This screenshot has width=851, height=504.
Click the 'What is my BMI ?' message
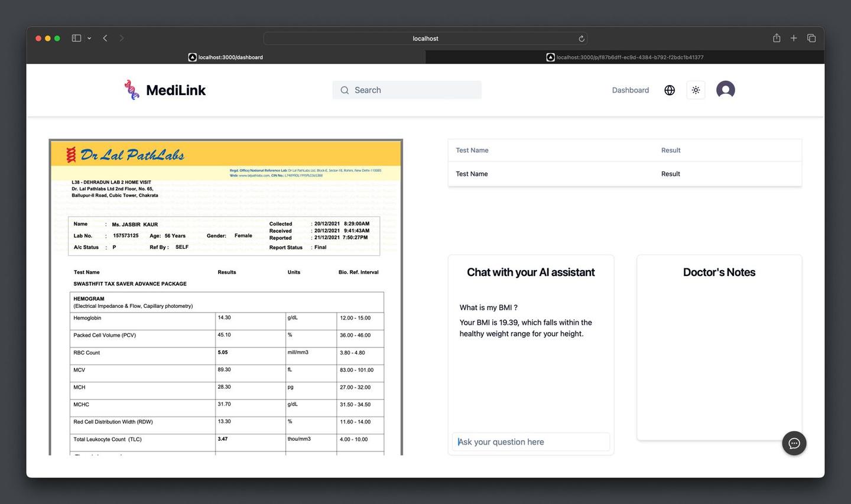[489, 307]
